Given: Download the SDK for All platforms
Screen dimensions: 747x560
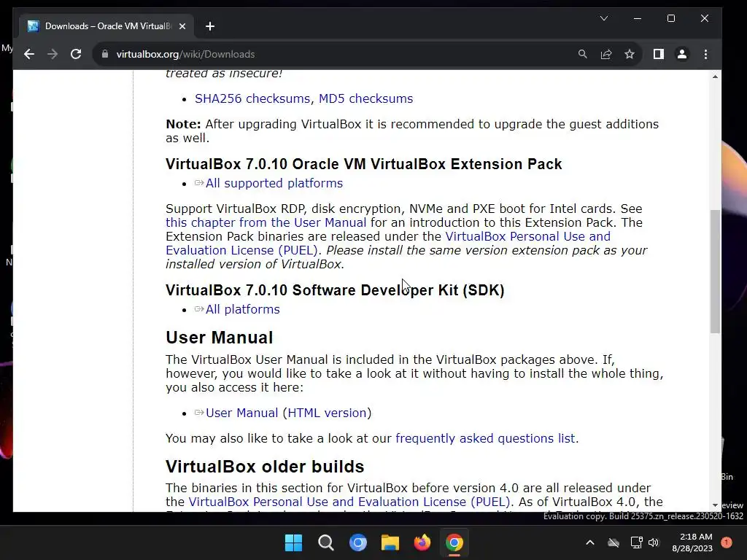Looking at the screenshot, I should click(x=242, y=309).
